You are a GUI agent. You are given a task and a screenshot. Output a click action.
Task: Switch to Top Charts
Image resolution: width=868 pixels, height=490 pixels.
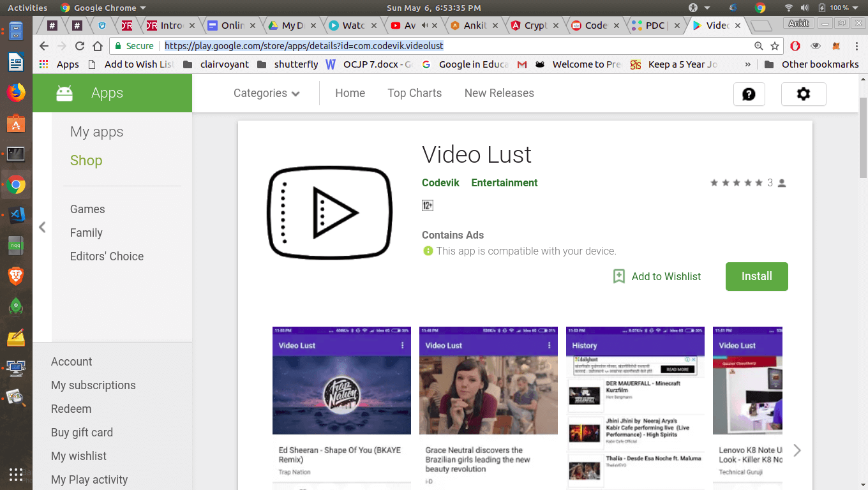(x=414, y=93)
